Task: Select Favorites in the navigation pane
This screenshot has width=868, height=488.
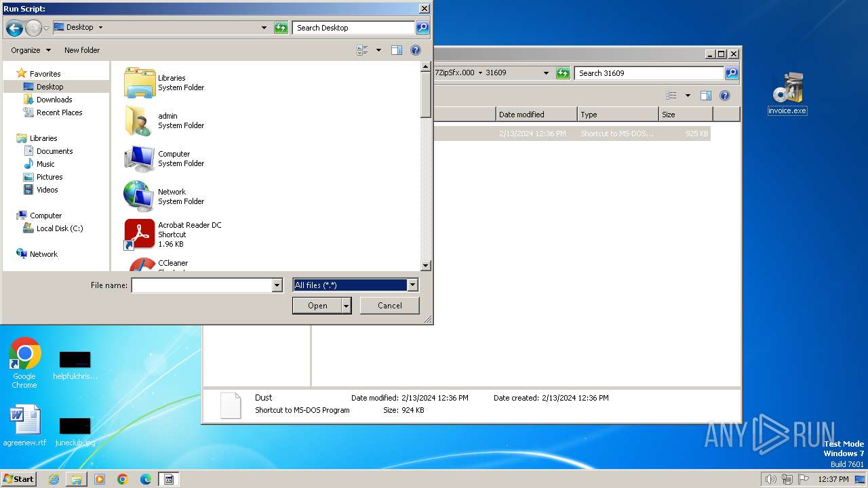Action: coord(45,74)
